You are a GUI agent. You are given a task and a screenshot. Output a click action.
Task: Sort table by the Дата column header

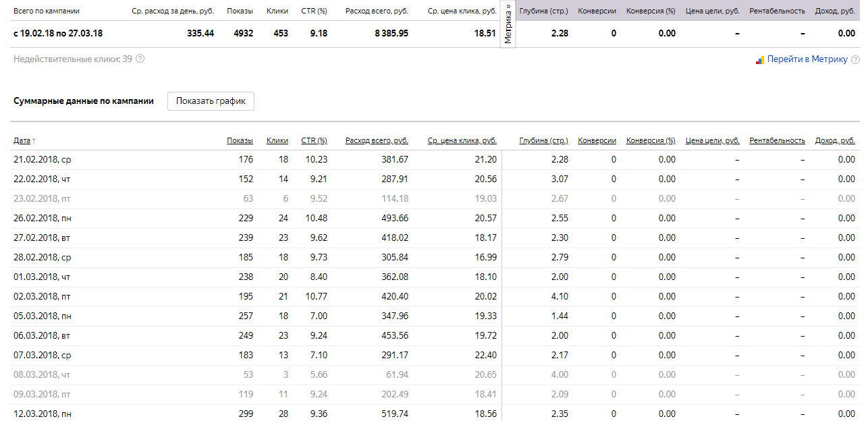tap(22, 140)
